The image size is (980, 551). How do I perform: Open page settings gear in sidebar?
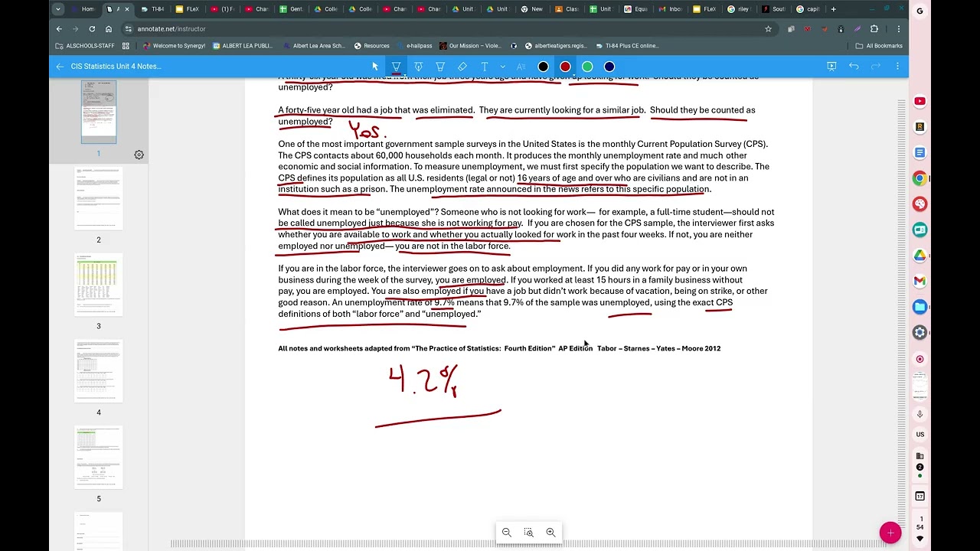tap(139, 155)
